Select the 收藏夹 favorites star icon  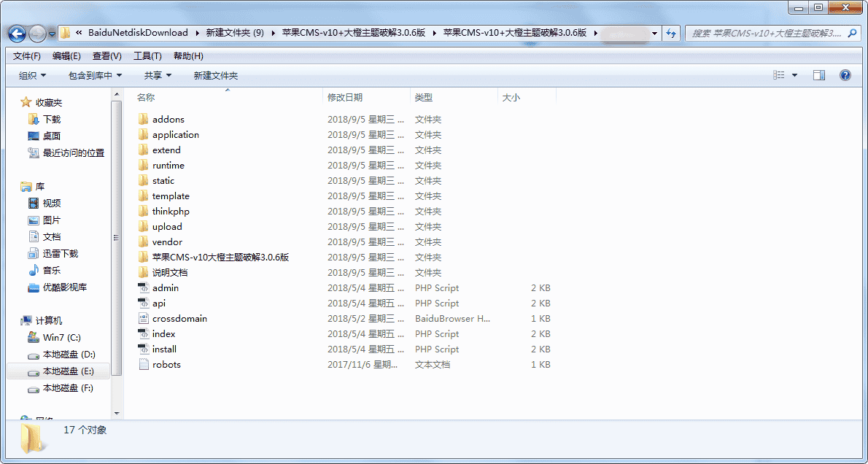(26, 102)
